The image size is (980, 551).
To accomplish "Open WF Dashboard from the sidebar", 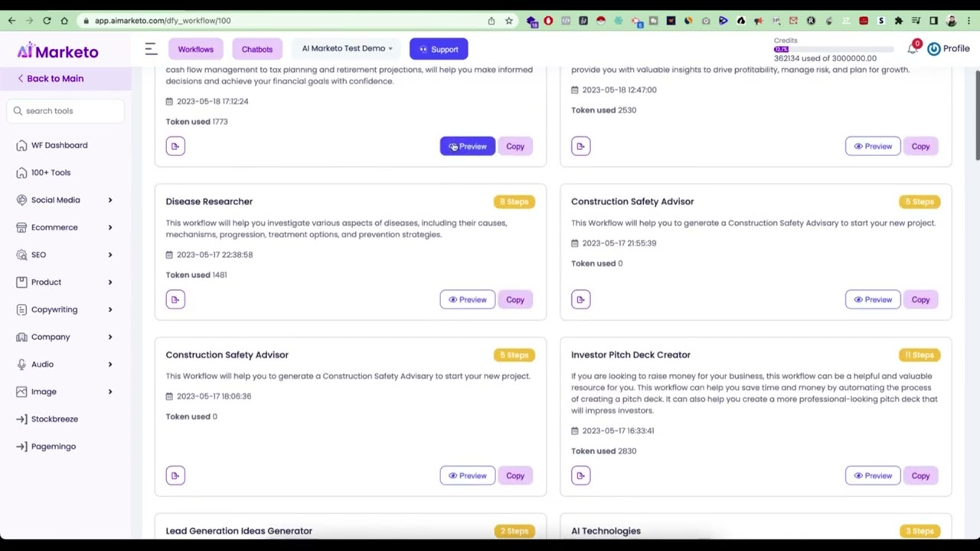I will tap(59, 145).
